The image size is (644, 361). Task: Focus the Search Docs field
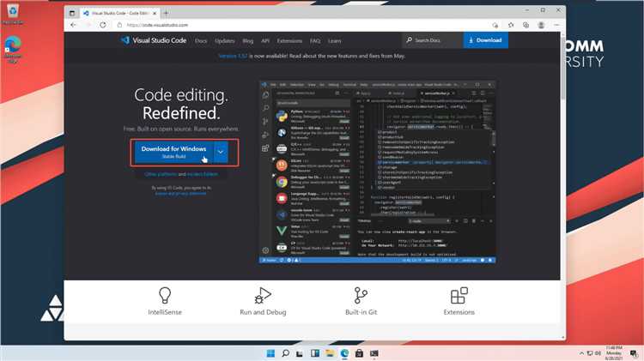433,40
